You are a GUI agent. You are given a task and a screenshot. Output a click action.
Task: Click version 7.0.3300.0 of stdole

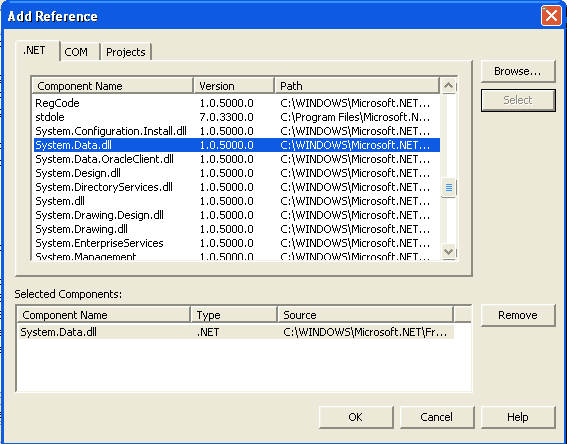point(226,117)
